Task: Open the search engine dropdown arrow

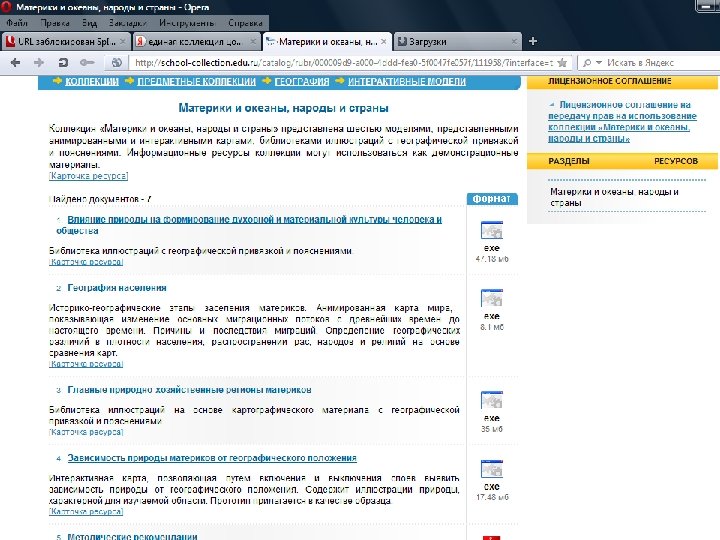Action: pyautogui.click(x=598, y=62)
